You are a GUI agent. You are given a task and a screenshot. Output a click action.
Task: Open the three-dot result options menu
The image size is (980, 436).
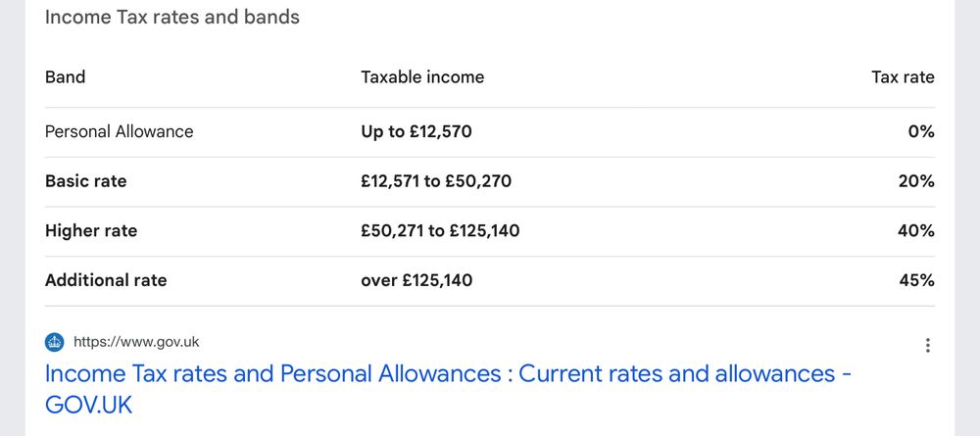(927, 345)
